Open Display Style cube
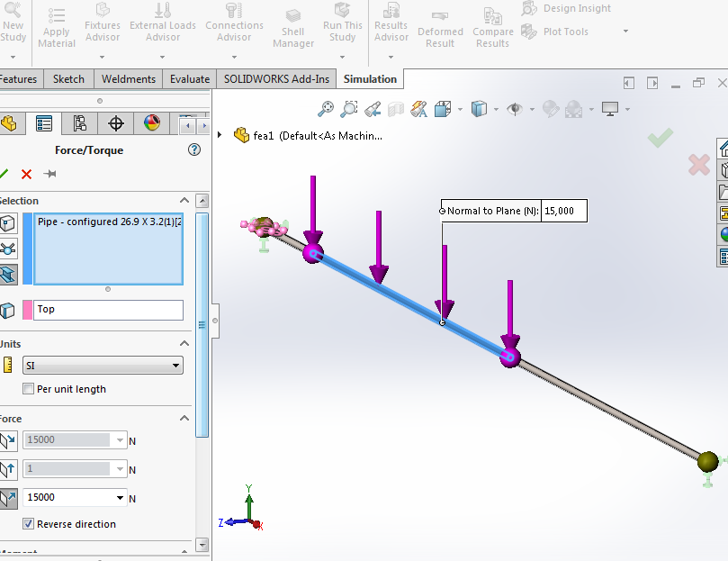728x561 pixels. pos(479,109)
